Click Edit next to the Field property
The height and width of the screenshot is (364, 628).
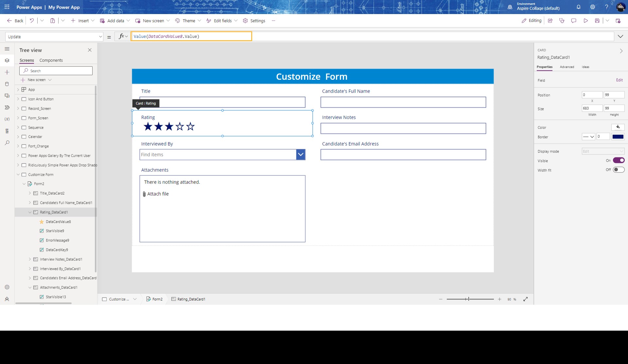(619, 80)
